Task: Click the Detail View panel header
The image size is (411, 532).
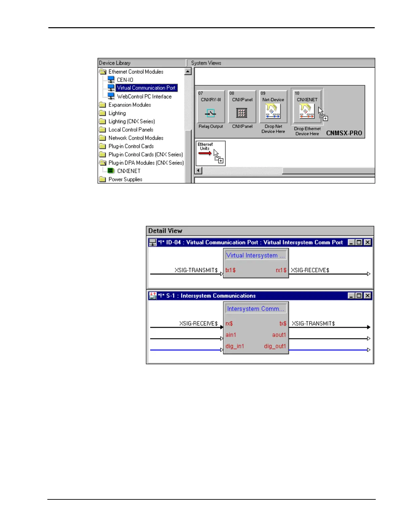Action: [260, 231]
